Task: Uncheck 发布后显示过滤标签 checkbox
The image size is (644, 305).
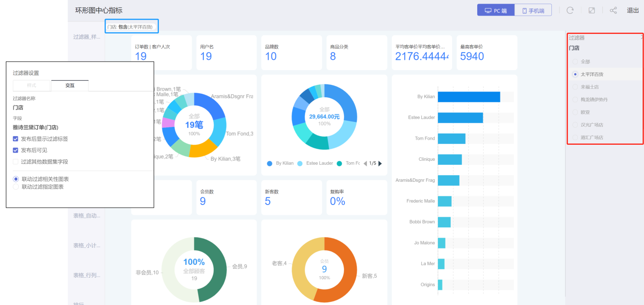Action: coord(16,139)
